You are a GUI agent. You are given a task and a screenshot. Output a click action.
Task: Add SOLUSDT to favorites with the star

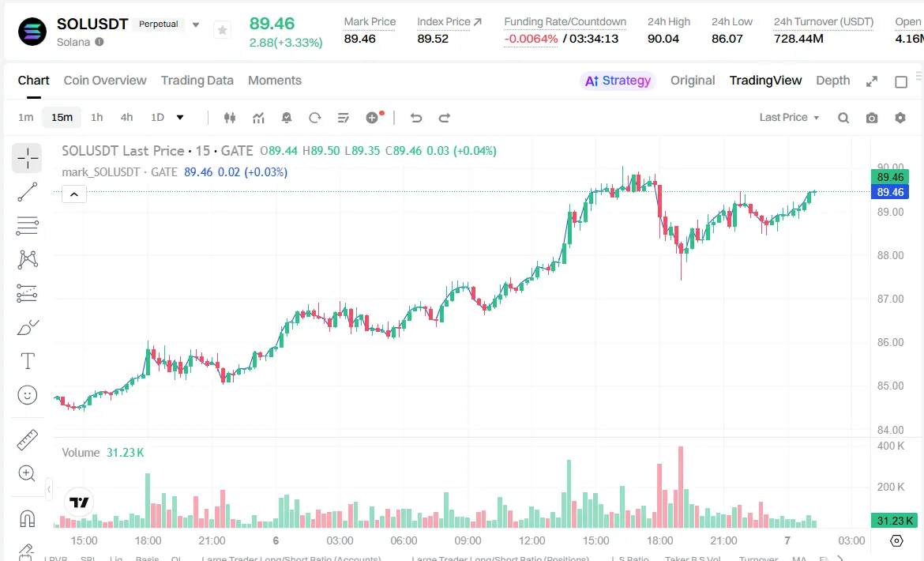[x=222, y=30]
